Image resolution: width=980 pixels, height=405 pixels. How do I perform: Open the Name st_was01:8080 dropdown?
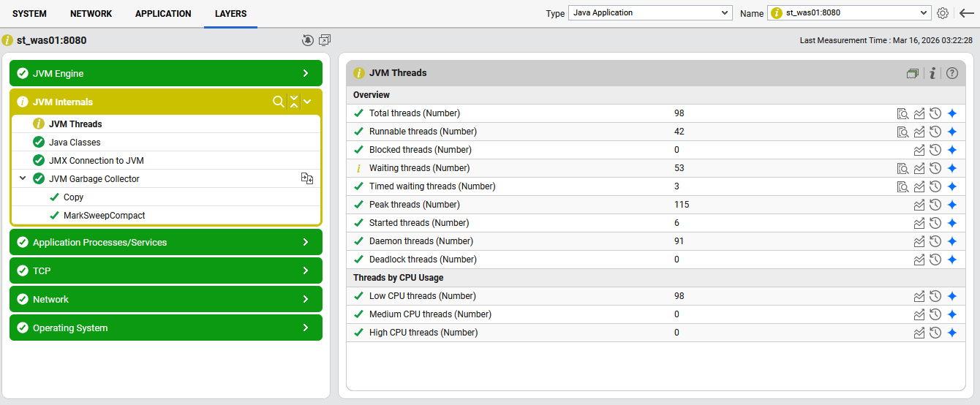tap(848, 13)
